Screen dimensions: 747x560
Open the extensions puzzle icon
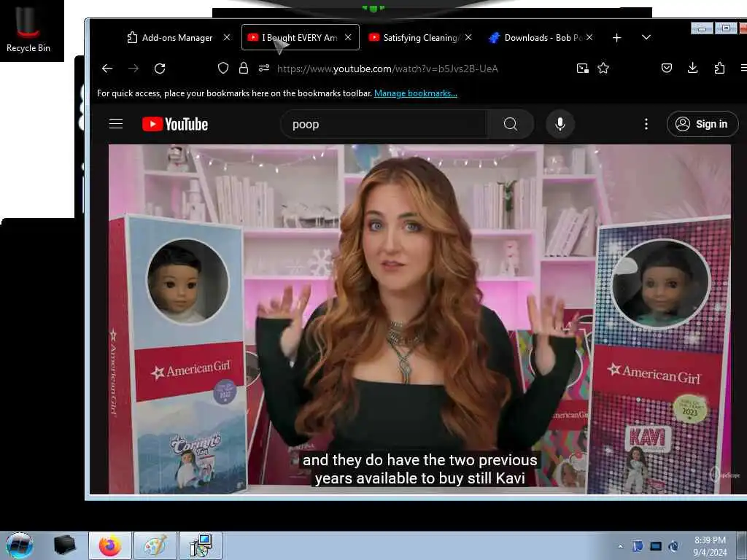point(719,68)
